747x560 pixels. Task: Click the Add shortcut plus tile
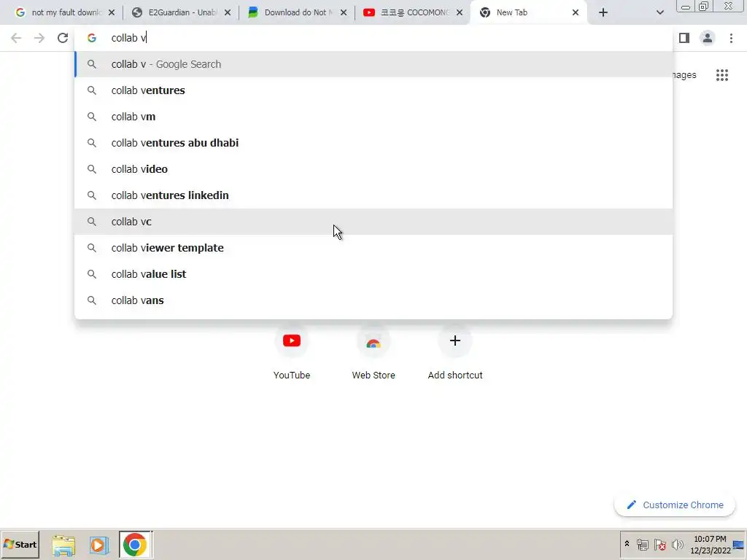455,352
